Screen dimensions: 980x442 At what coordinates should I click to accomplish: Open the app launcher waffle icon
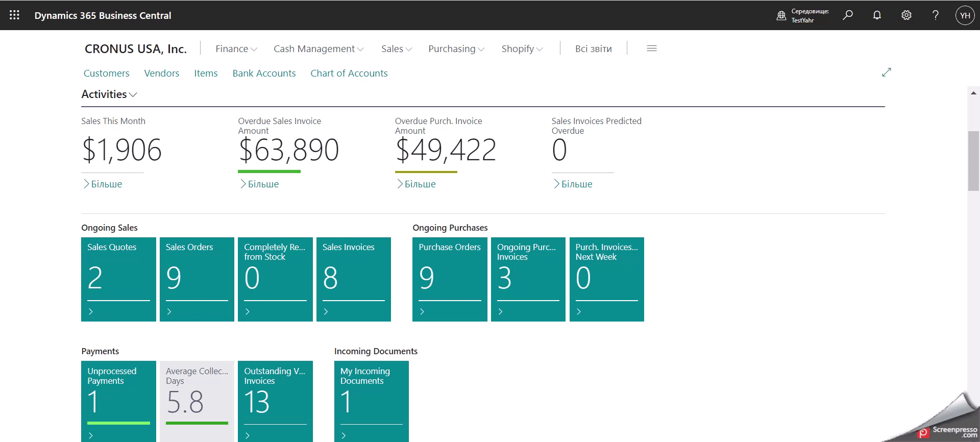(x=14, y=15)
